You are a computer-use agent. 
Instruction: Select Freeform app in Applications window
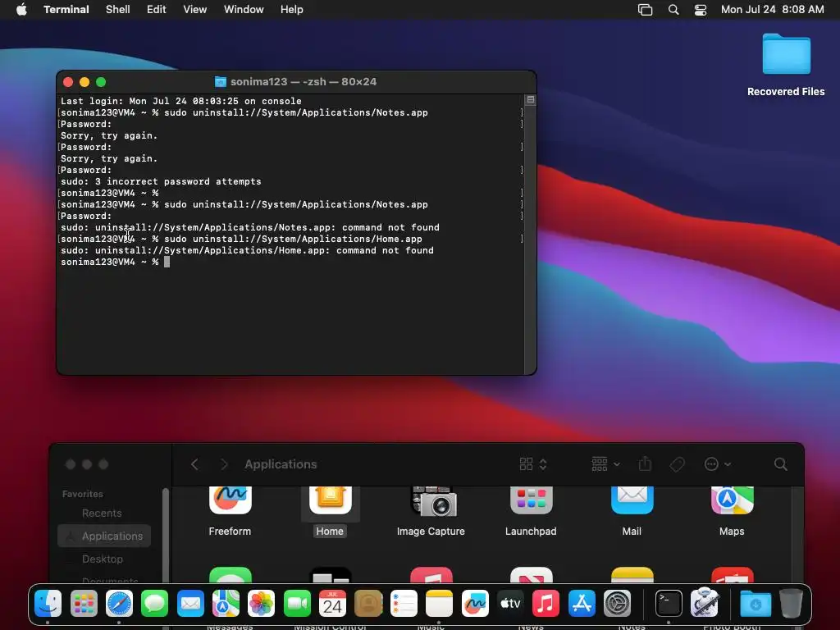tap(230, 511)
